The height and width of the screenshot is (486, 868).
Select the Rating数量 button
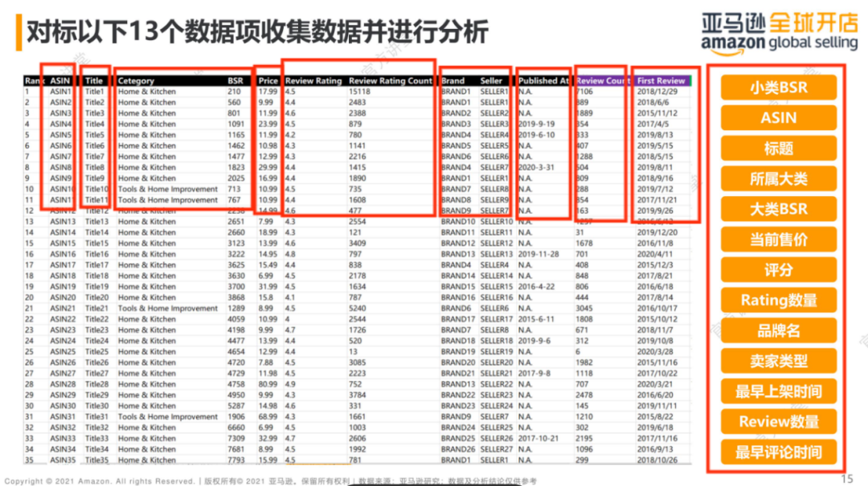click(778, 300)
